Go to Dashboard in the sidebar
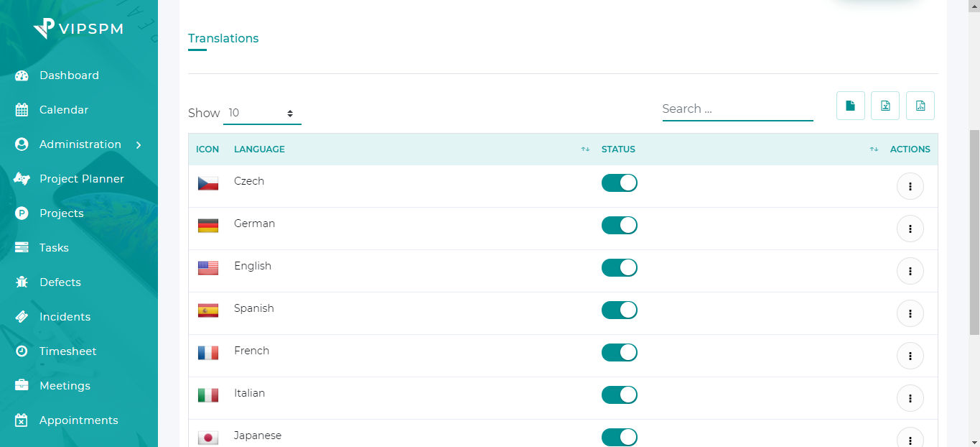This screenshot has width=980, height=447. point(69,75)
